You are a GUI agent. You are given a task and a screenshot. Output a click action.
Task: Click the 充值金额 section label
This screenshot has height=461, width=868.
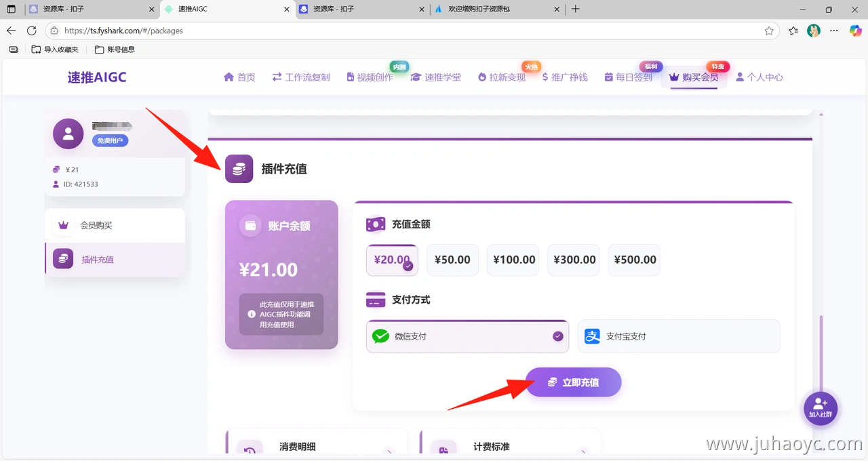[411, 224]
